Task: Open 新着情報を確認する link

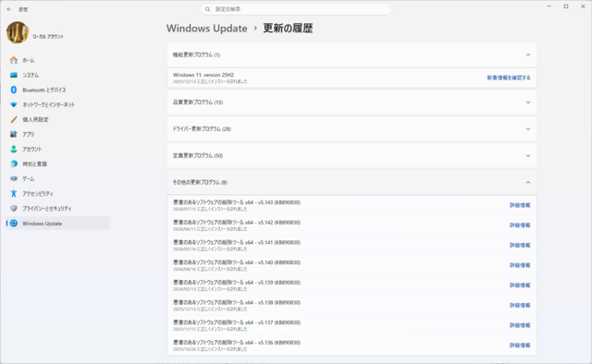Action: coord(509,78)
